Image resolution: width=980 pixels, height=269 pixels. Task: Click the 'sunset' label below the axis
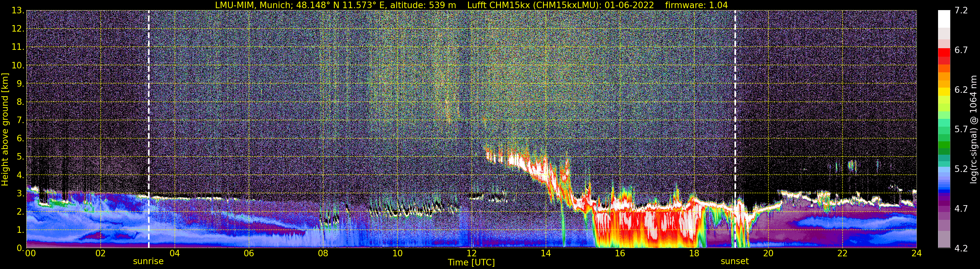(x=735, y=262)
